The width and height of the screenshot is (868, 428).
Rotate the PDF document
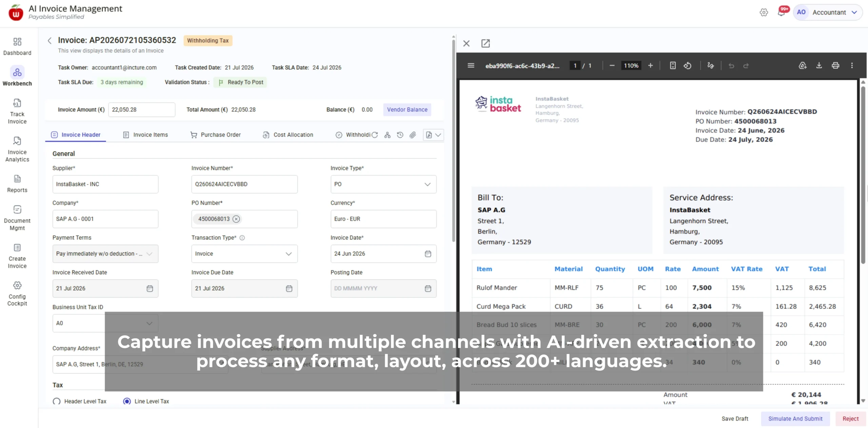pos(687,66)
